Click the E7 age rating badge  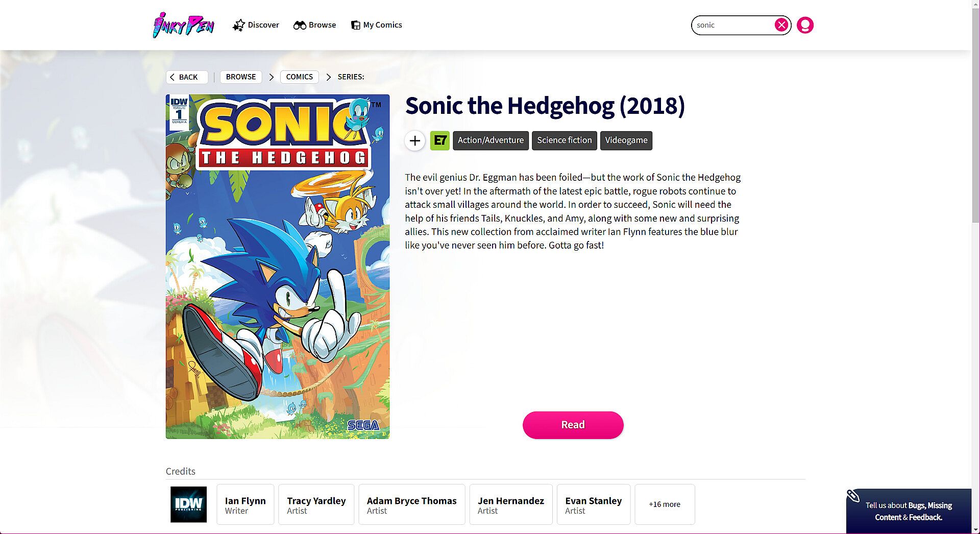(x=439, y=140)
